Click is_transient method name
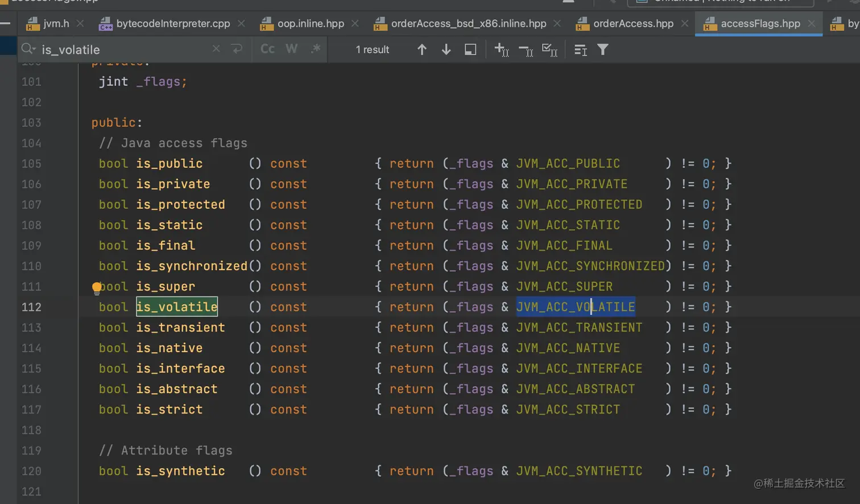Screen dimensions: 860x504 click(181, 327)
